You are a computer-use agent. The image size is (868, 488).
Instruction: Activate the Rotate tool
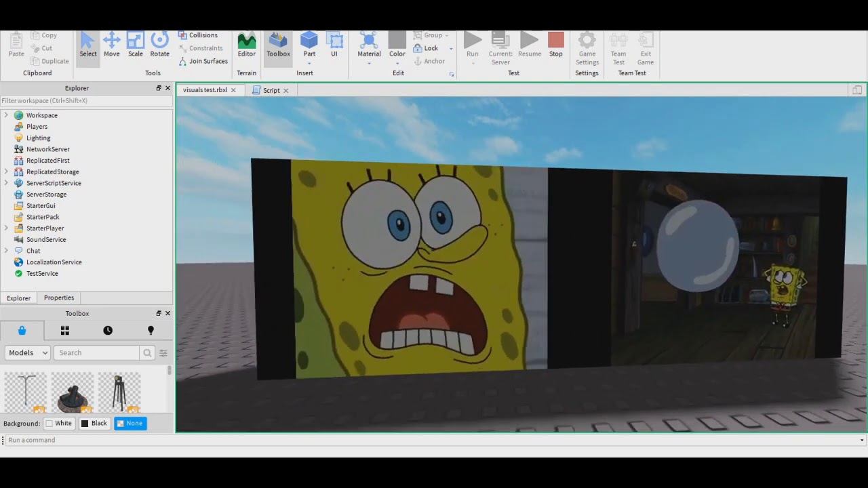click(160, 45)
